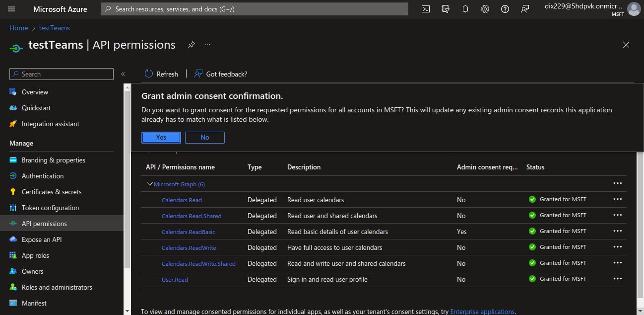Image resolution: width=644 pixels, height=315 pixels.
Task: Open the notifications bell
Action: [x=465, y=9]
